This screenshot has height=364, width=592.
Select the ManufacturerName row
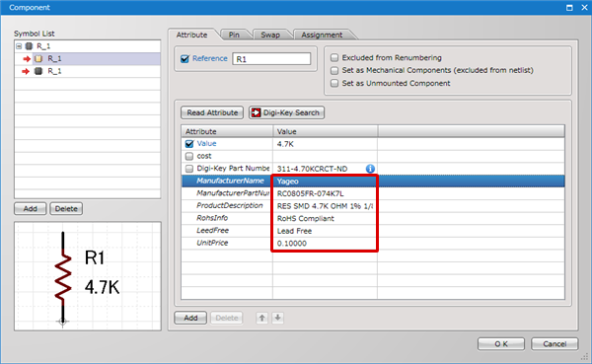coord(373,181)
